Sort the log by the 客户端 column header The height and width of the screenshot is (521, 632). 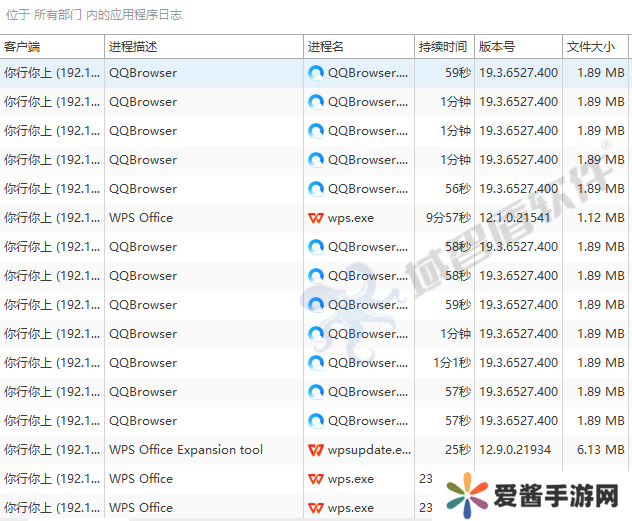pyautogui.click(x=52, y=47)
